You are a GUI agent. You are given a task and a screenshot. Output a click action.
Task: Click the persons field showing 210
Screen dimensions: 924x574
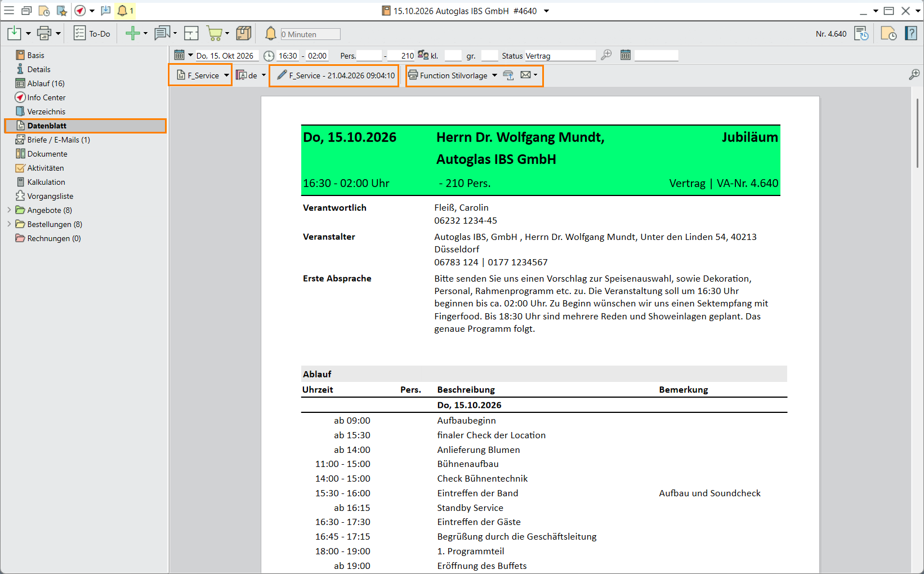402,56
